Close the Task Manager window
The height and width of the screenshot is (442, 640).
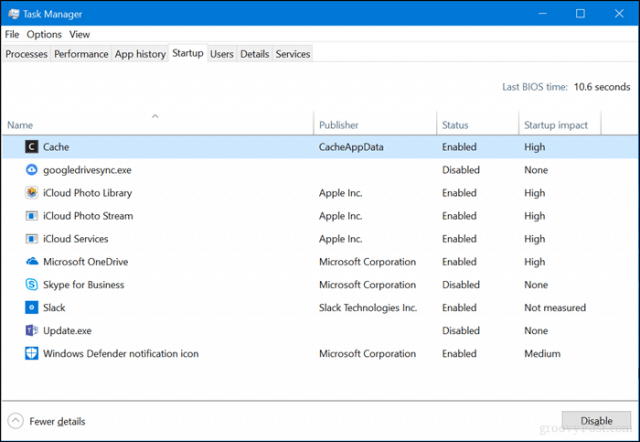click(x=619, y=13)
